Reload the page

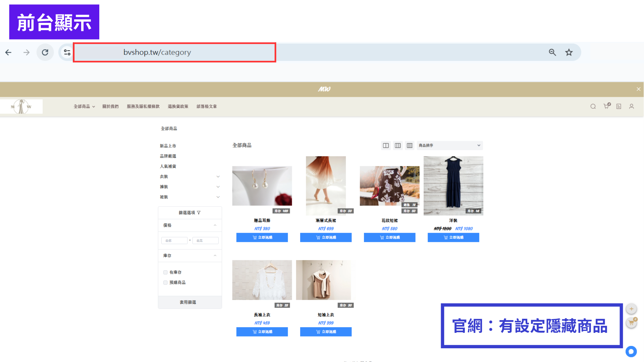pos(45,52)
